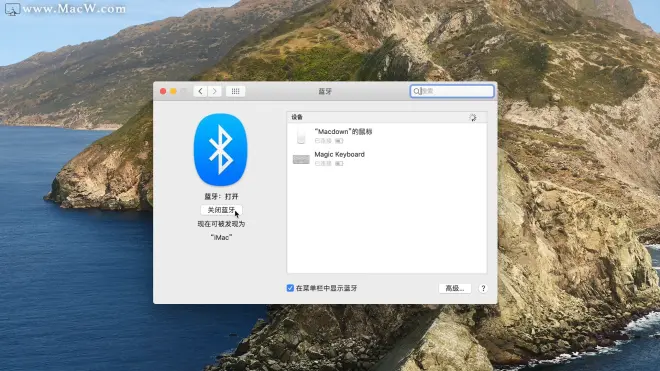This screenshot has width=660, height=371.
Task: Minimize the Bluetooth window with yellow button
Action: click(173, 91)
